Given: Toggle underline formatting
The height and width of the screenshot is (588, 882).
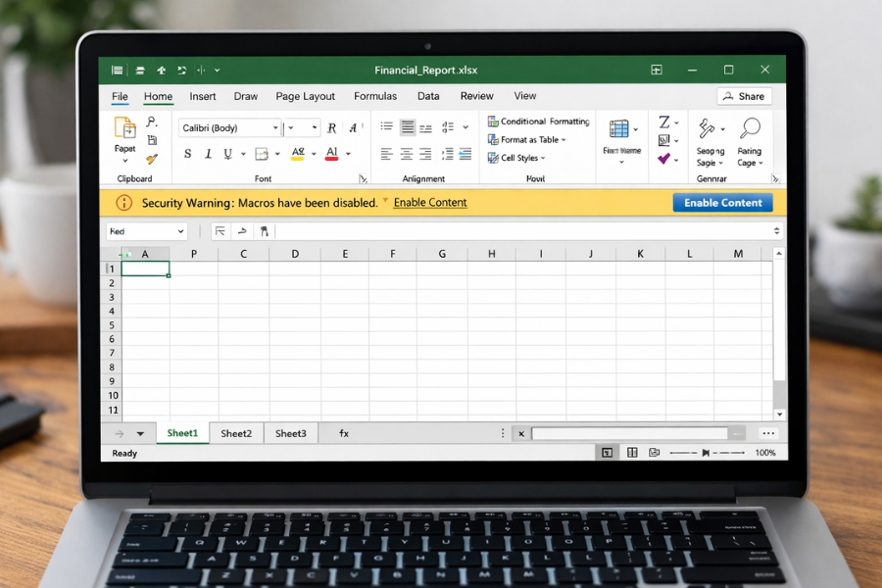Looking at the screenshot, I should point(228,154).
